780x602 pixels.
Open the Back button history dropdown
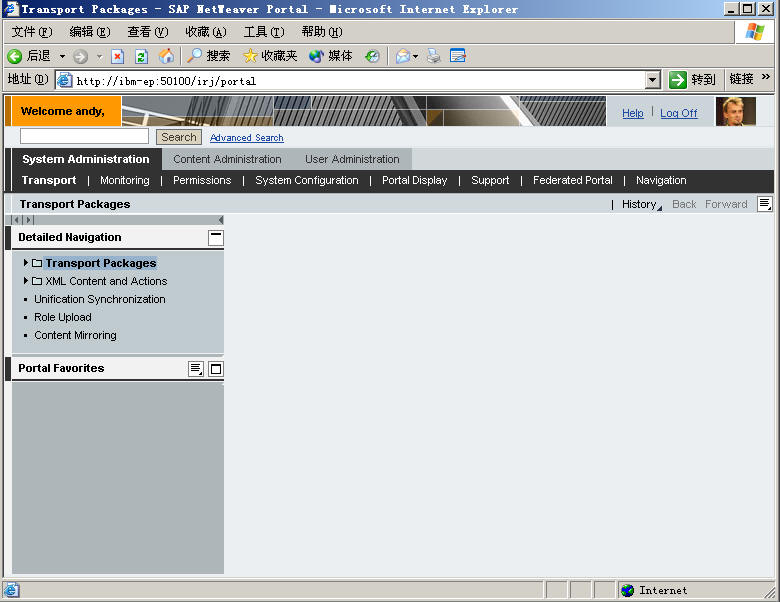pyautogui.click(x=62, y=56)
